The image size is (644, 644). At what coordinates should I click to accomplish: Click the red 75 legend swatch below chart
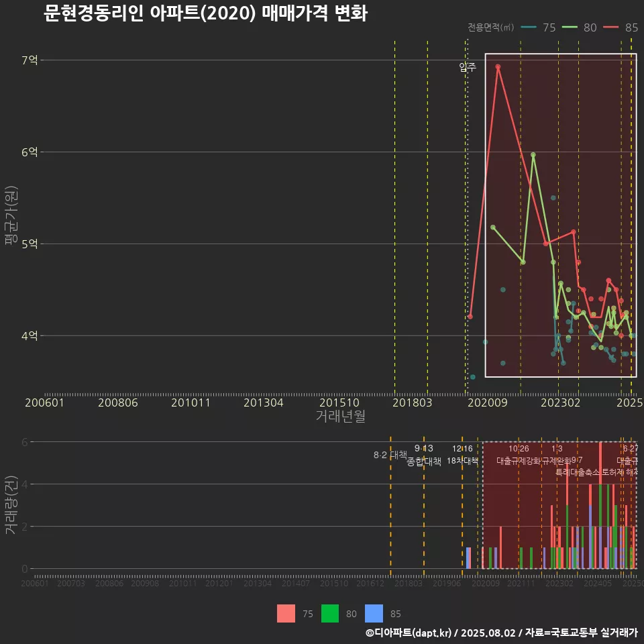(286, 614)
